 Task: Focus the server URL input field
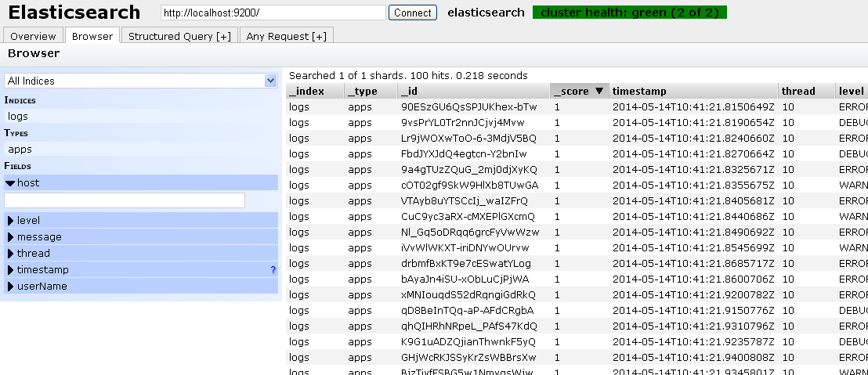273,13
